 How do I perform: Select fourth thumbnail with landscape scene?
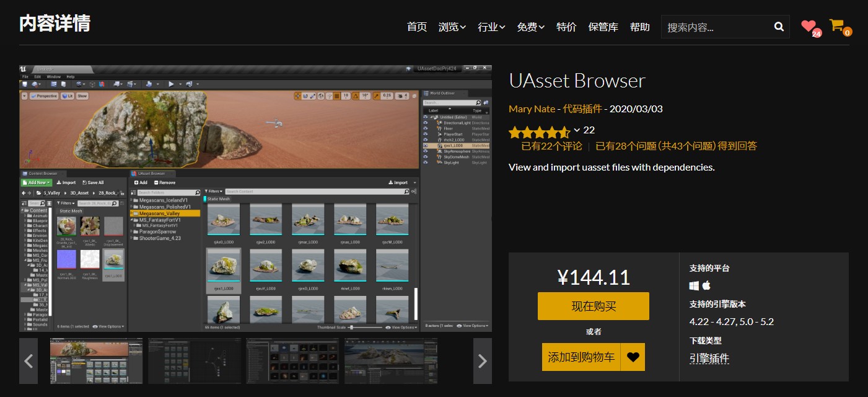pos(390,360)
